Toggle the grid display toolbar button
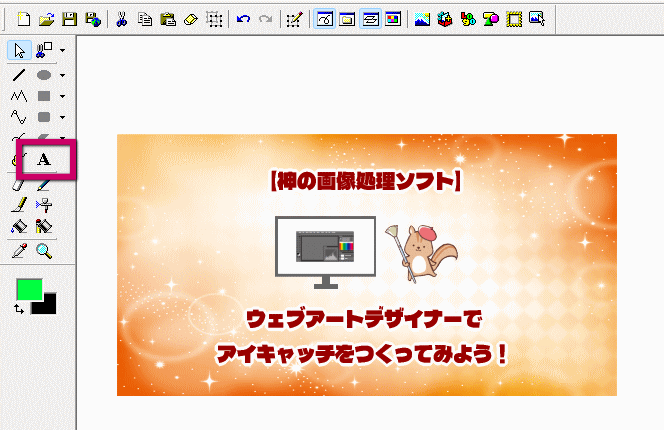664x430 pixels. (212, 18)
